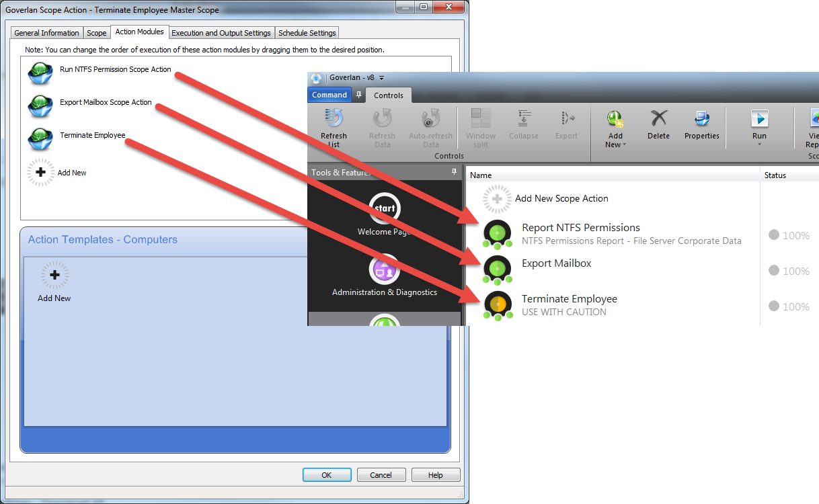Viewport: 819px width, 504px height.
Task: Click the 'Action Templates - Computers' heading
Action: pyautogui.click(x=103, y=240)
